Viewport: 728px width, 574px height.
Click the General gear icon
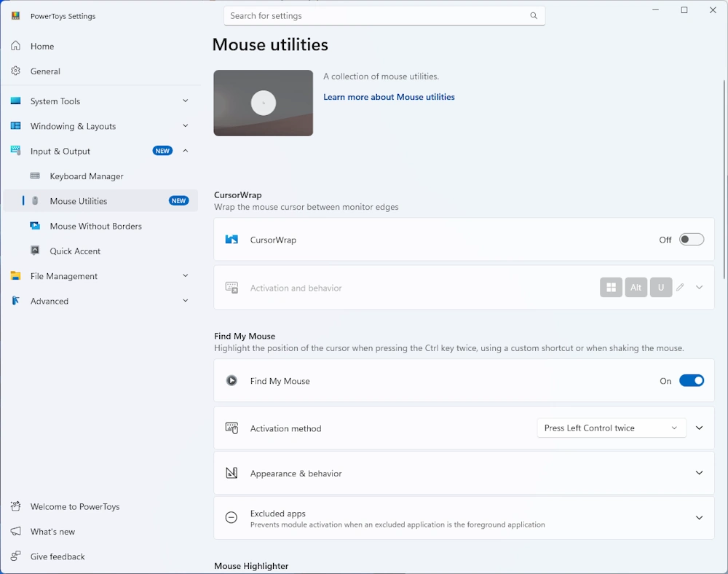[x=15, y=71]
